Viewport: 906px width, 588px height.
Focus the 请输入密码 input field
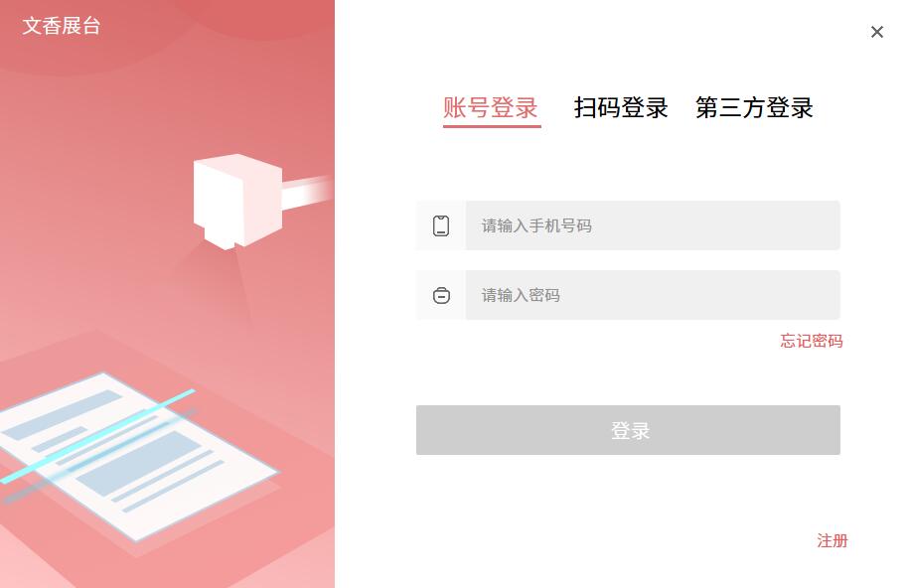(x=653, y=295)
